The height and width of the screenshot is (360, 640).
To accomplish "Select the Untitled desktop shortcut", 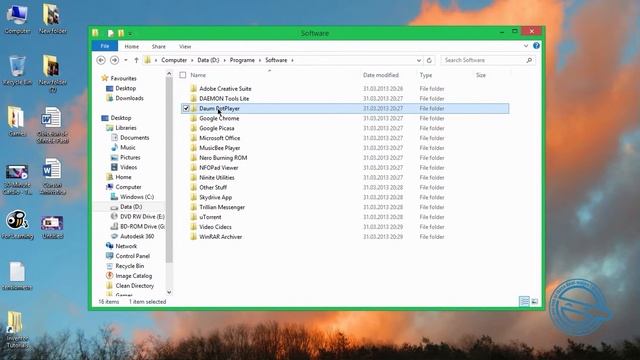I will [52, 227].
